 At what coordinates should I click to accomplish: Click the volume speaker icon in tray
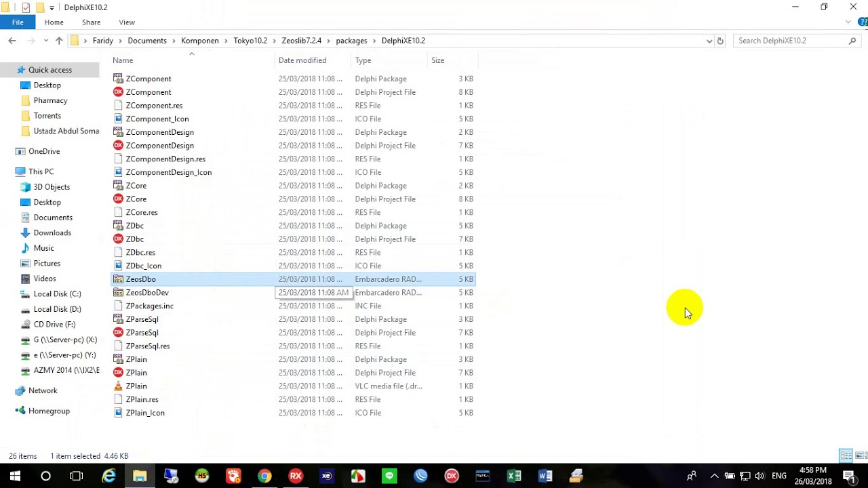[x=759, y=476]
